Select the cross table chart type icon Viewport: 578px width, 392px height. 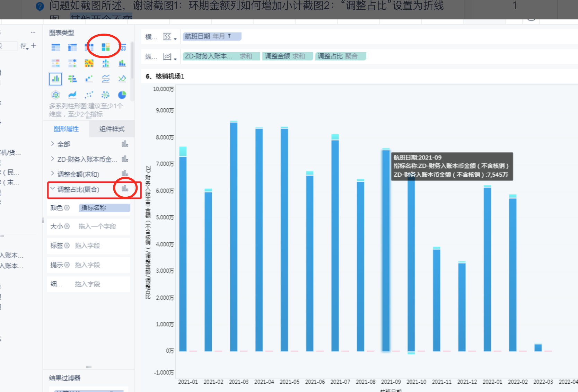[72, 47]
